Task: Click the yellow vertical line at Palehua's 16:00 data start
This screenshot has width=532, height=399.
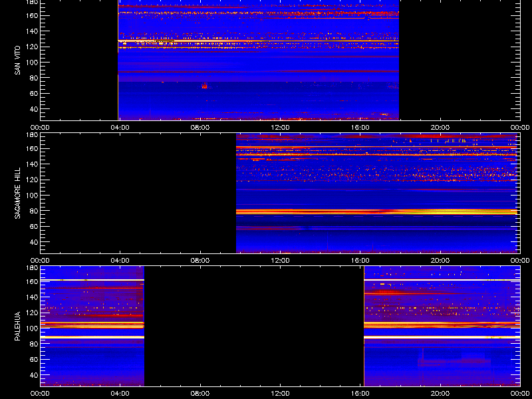Action: tap(364, 326)
